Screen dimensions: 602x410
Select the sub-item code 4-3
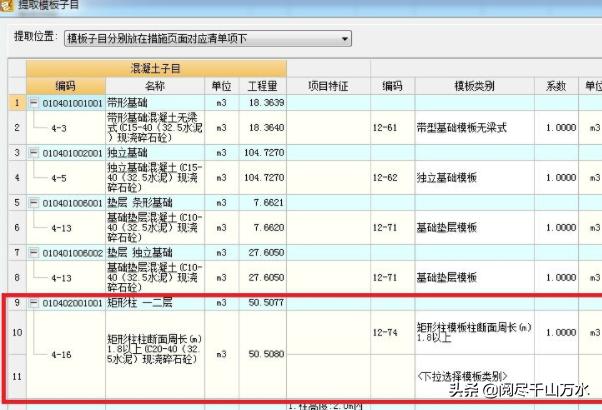[x=59, y=128]
